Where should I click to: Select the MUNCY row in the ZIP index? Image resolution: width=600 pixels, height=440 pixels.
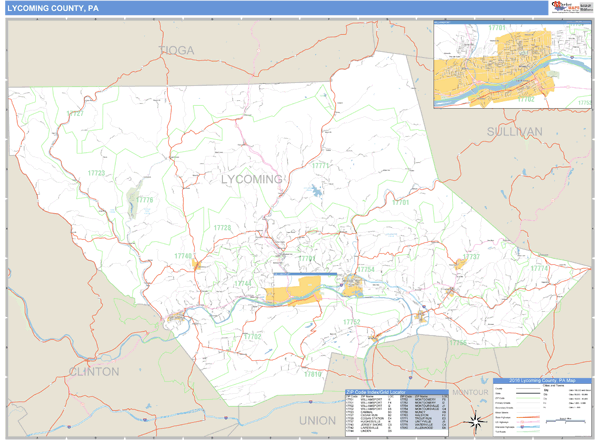tap(424, 412)
